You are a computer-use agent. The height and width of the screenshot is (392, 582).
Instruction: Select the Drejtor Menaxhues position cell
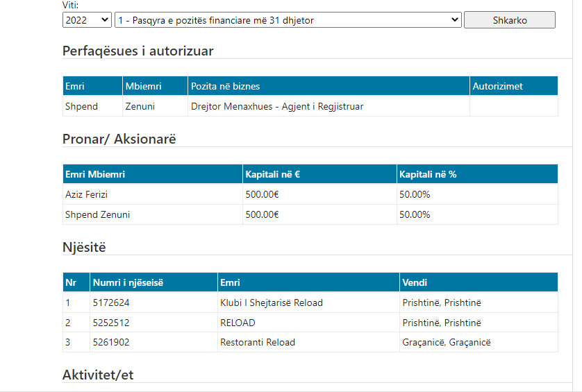tap(329, 106)
